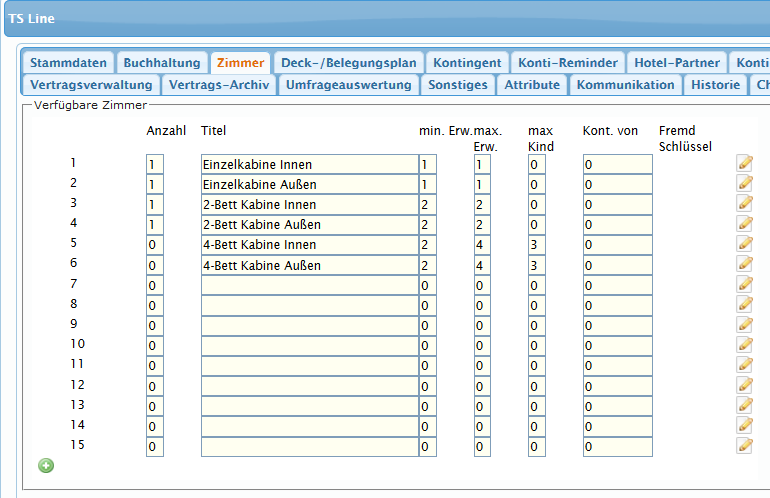Image resolution: width=770 pixels, height=498 pixels.
Task: Edit the Einzelkabine Außen row via pencil icon
Action: (x=745, y=184)
